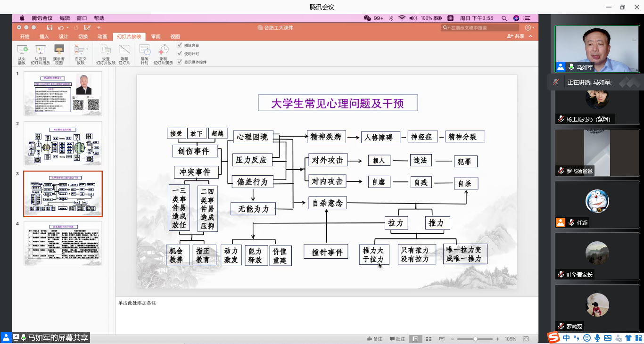
Task: Toggle 使用计时 checkbox
Action: coord(180,54)
